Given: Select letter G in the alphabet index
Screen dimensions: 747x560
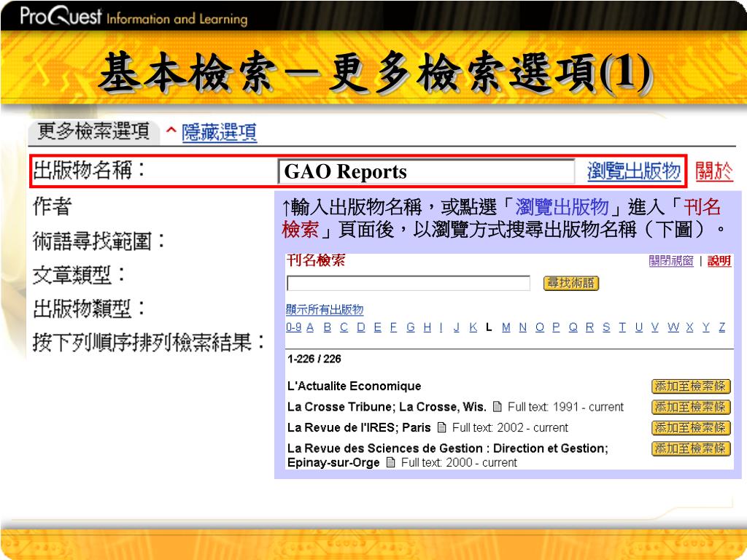Looking at the screenshot, I should pos(411,327).
